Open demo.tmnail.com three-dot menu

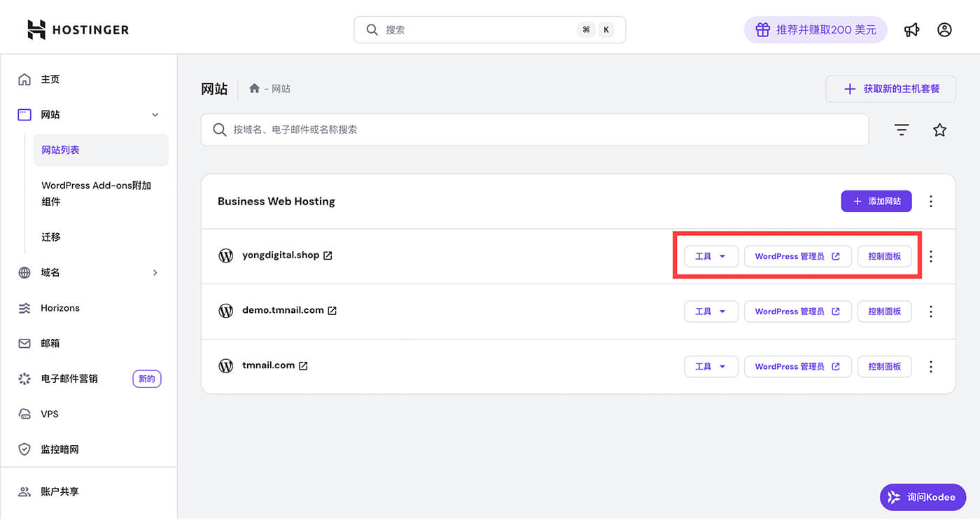931,311
